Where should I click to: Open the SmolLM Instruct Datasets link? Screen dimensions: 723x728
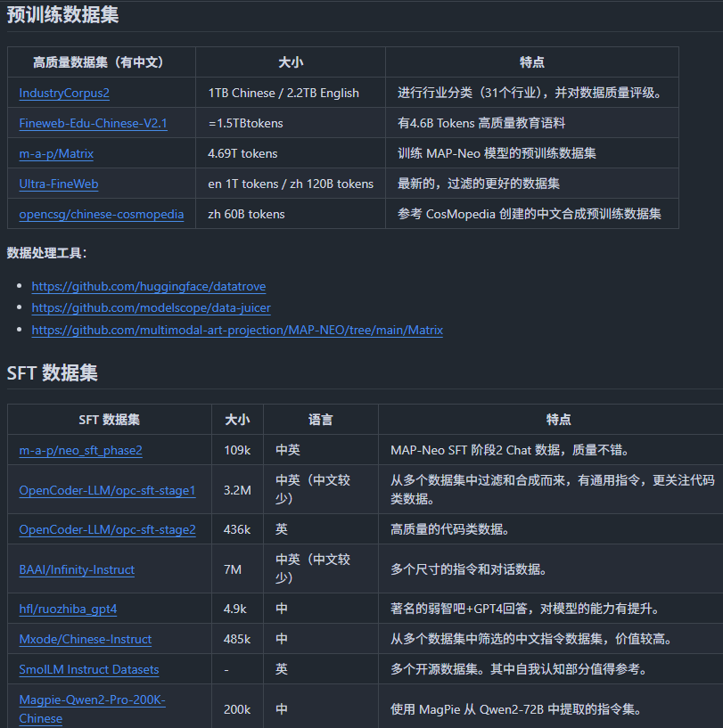point(89,669)
